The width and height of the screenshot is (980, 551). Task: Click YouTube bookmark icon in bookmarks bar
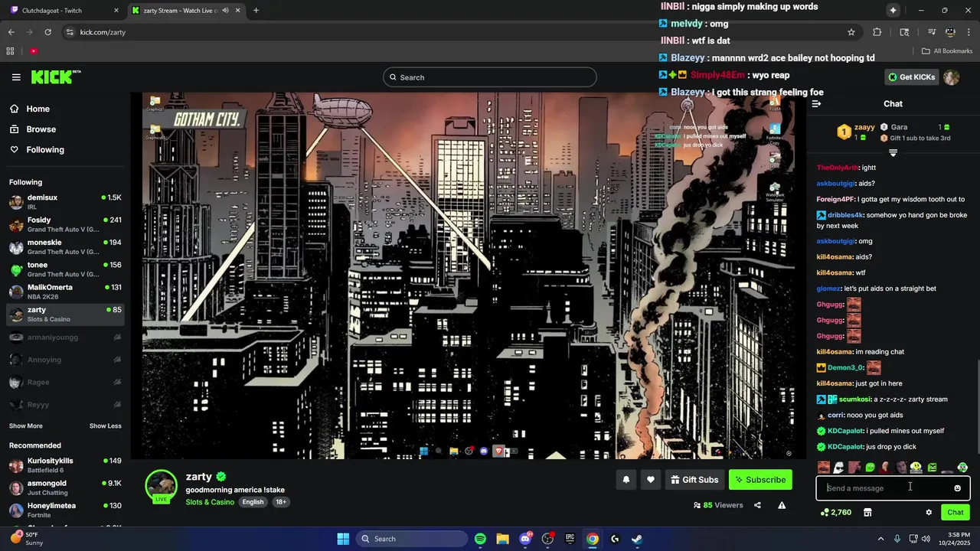34,51
